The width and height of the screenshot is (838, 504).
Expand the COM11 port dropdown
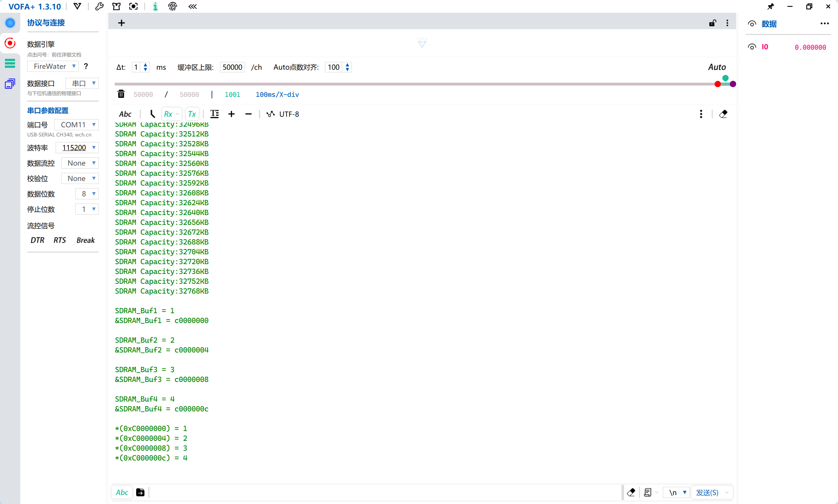pos(76,125)
